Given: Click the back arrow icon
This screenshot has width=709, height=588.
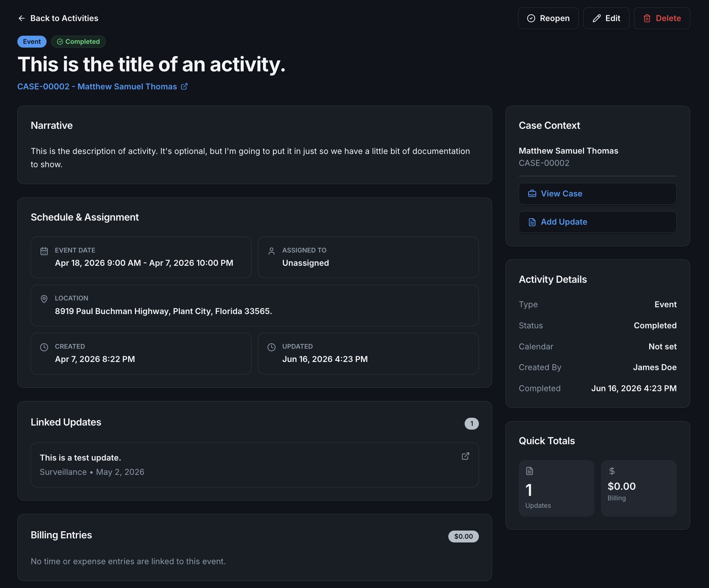Looking at the screenshot, I should (21, 18).
